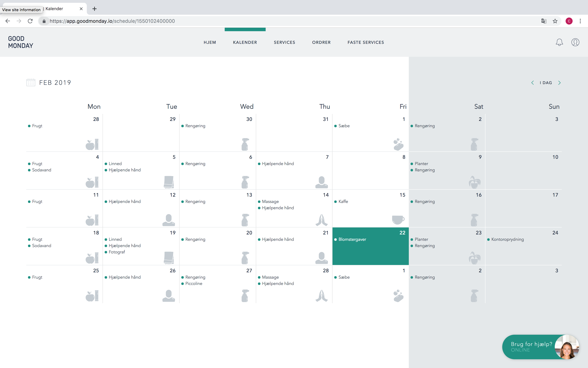Click helper person icon on Thursday 7
The image size is (588, 368).
321,182
